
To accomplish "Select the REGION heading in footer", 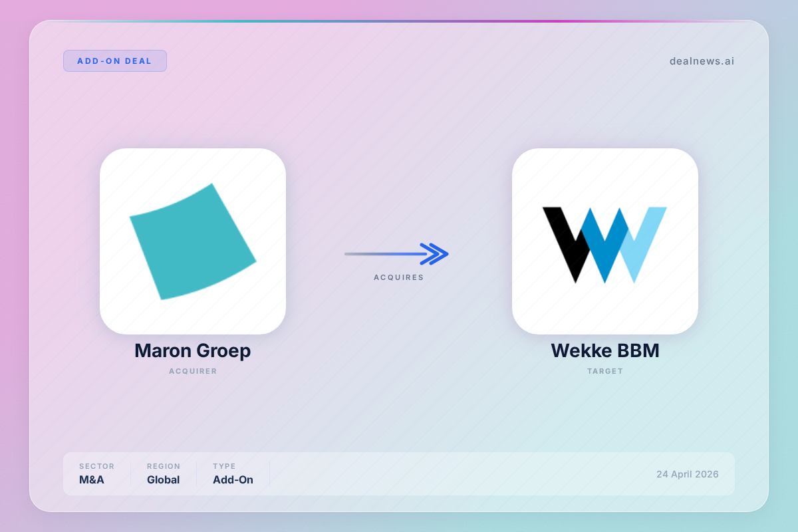I will coord(164,466).
